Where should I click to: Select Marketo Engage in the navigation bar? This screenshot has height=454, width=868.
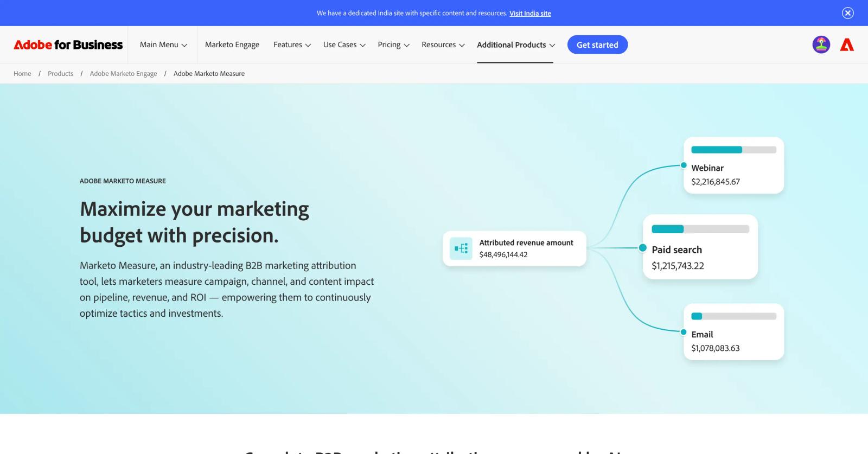(x=232, y=44)
